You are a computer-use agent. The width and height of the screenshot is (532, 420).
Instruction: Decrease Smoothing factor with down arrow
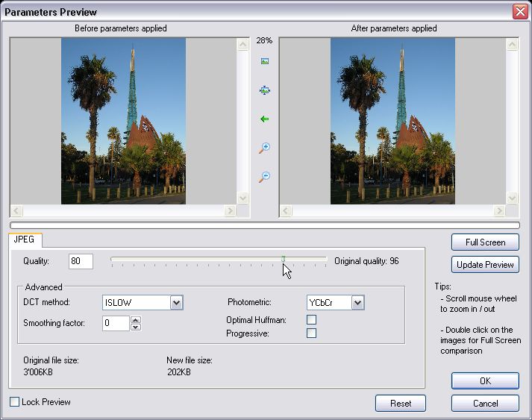click(x=136, y=327)
